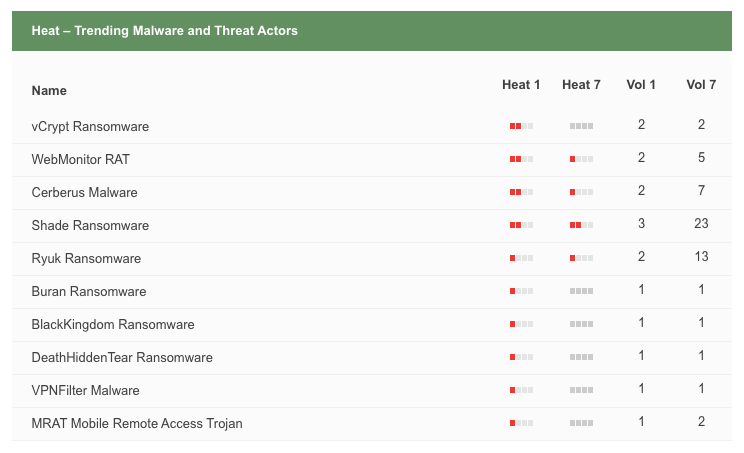Sort by the Vol 1 column header
Viewport: 744px width, 453px height.
641,85
